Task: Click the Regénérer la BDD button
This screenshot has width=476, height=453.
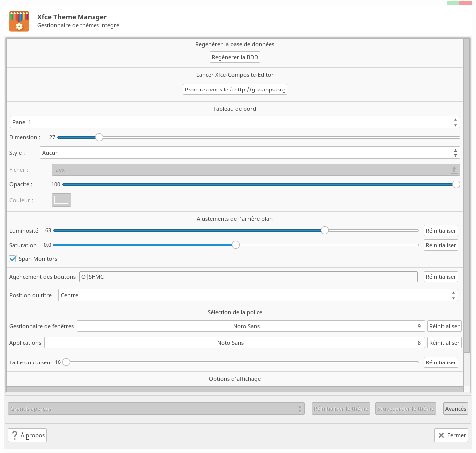Action: [235, 57]
